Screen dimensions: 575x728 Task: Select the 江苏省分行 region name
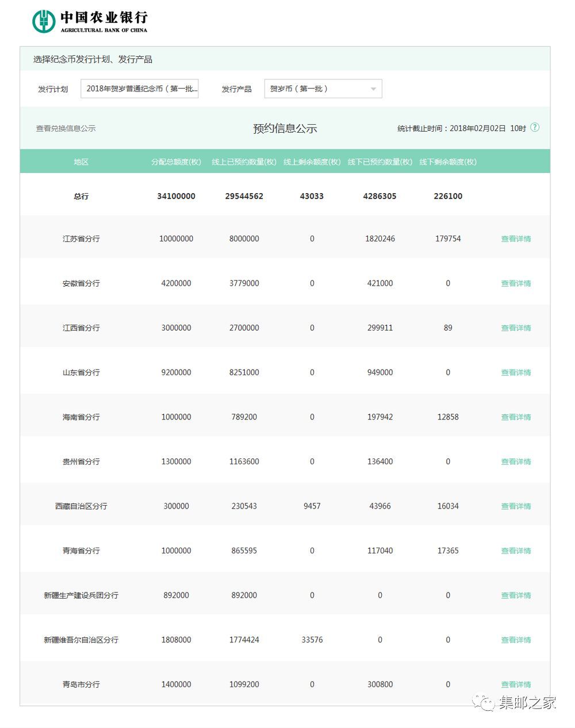click(x=81, y=238)
